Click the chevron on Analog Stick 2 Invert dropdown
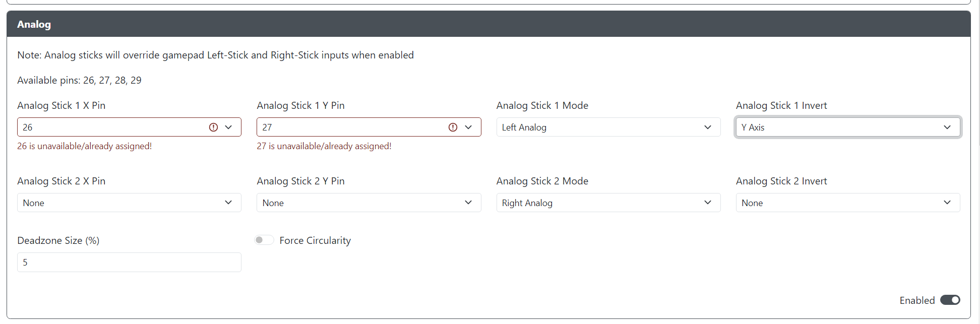 947,203
